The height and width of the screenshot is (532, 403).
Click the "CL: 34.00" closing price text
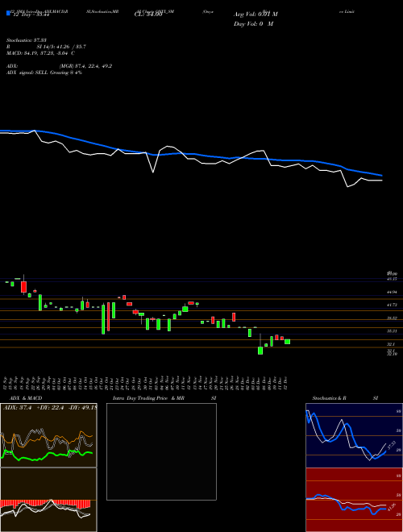148,15
